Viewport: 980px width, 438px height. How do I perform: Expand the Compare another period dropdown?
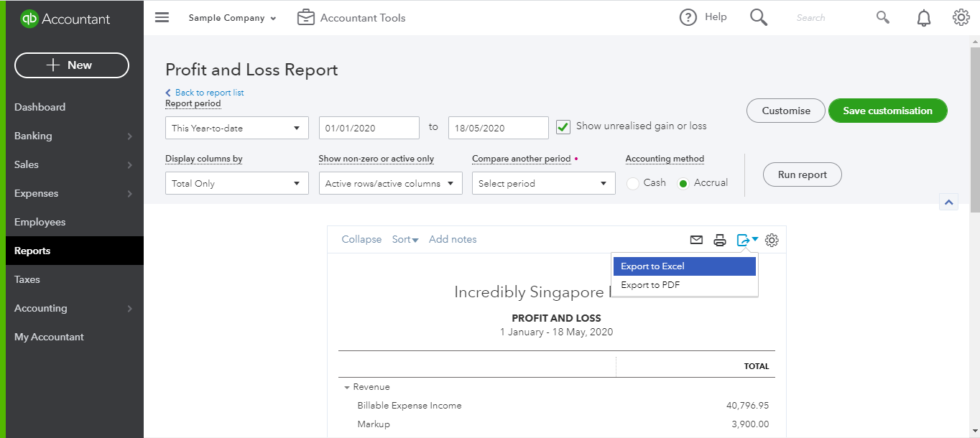(x=543, y=184)
